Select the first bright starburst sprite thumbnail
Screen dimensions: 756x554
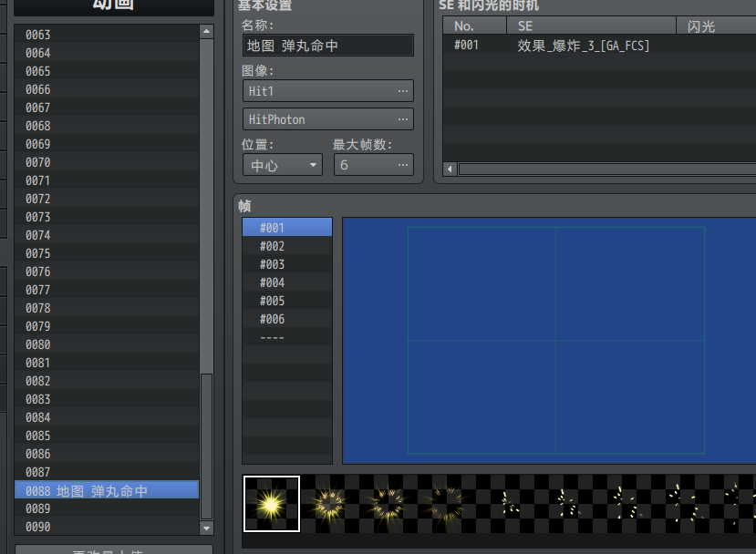pyautogui.click(x=271, y=503)
